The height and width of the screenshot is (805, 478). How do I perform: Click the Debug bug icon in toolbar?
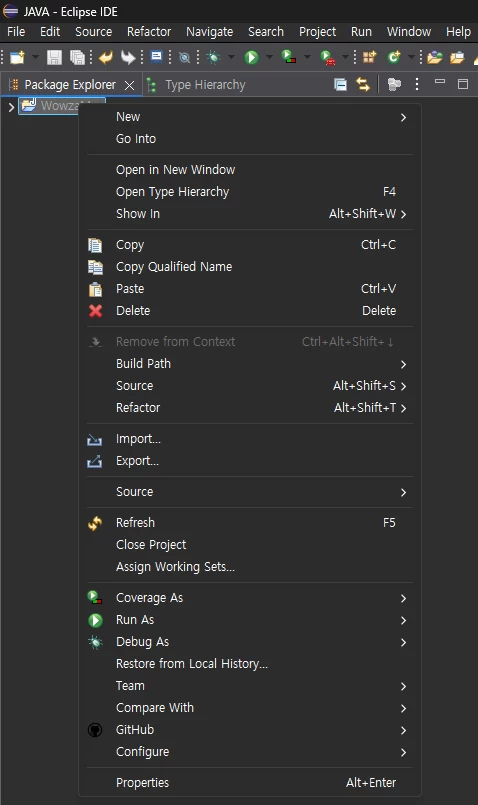coord(213,57)
